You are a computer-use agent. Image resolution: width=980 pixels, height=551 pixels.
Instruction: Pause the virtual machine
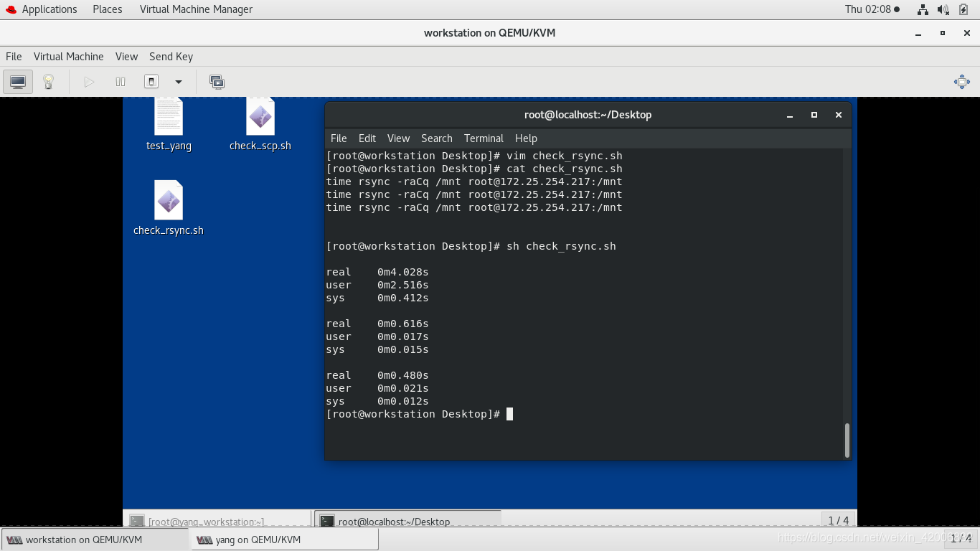click(121, 82)
